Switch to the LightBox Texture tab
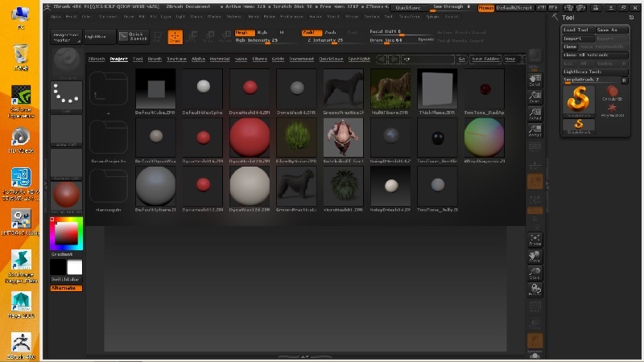The height and width of the screenshot is (362, 644). pyautogui.click(x=176, y=59)
